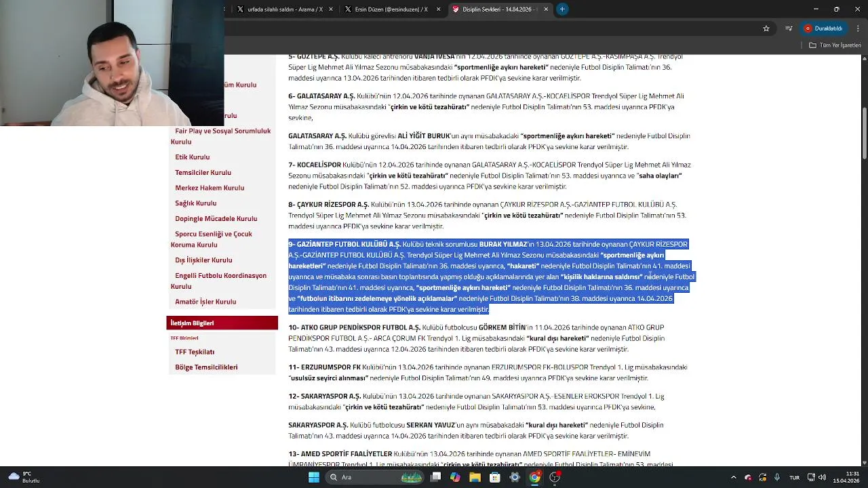This screenshot has height=488, width=868.
Task: Open the 'Amatör İşler Kurulu' link
Action: pyautogui.click(x=205, y=302)
